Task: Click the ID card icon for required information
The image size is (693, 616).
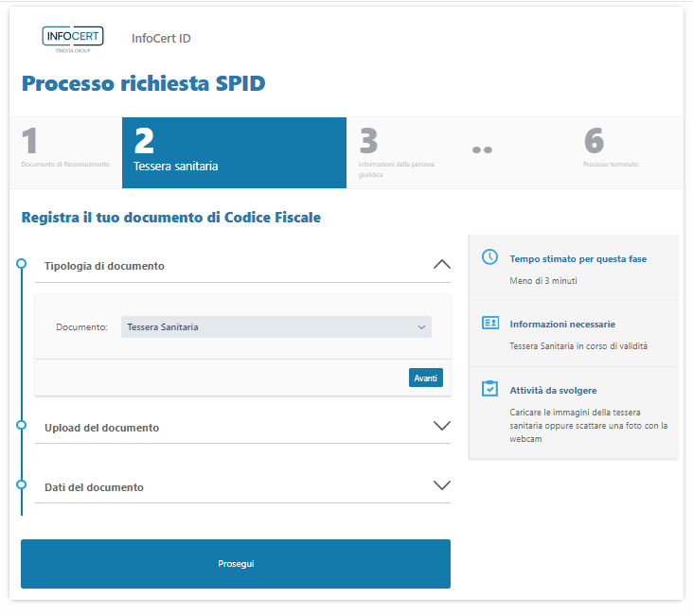Action: click(489, 323)
